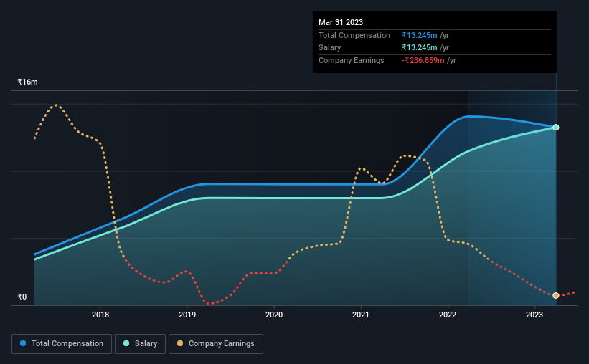
Task: Click the blue Total Compensation legend dot
Action: coord(23,343)
